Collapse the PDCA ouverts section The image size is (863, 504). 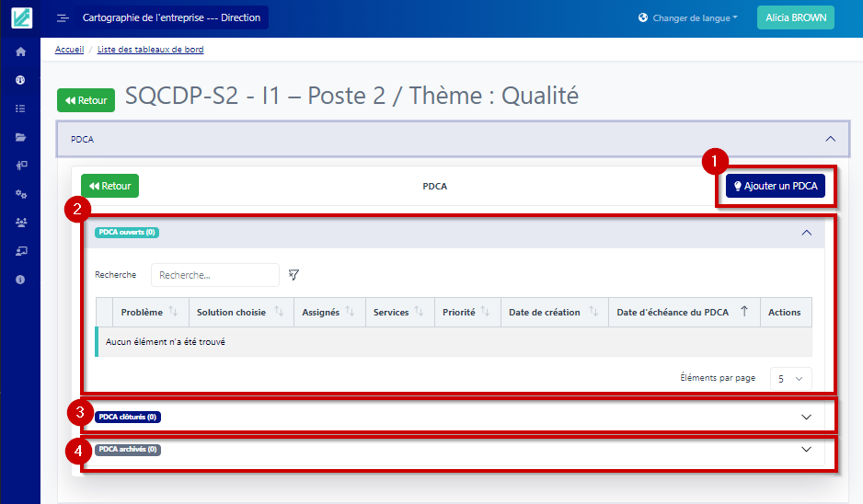pyautogui.click(x=807, y=233)
